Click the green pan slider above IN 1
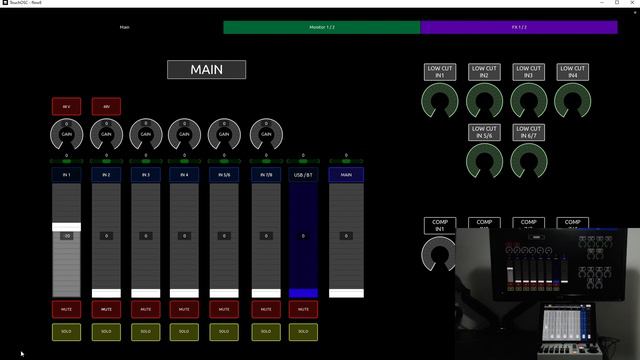The image size is (640, 360). click(x=67, y=161)
